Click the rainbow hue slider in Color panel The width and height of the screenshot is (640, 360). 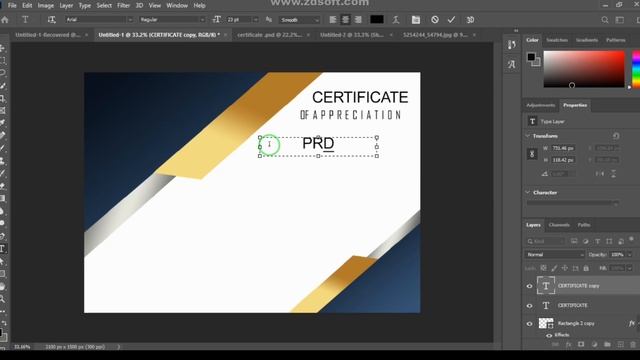pyautogui.click(x=636, y=69)
